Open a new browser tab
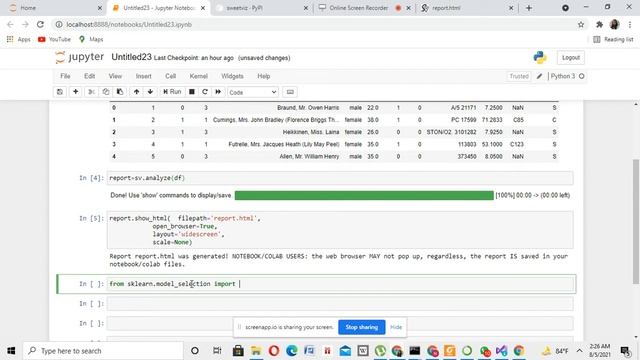 [x=529, y=8]
